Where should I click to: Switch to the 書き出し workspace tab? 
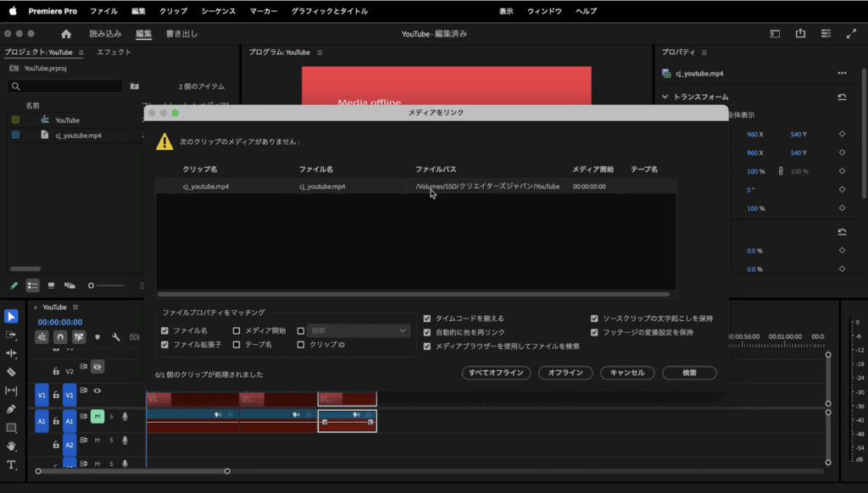[181, 34]
